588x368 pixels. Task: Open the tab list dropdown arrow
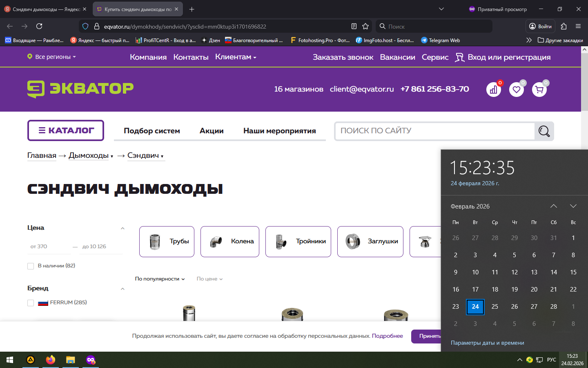[441, 9]
